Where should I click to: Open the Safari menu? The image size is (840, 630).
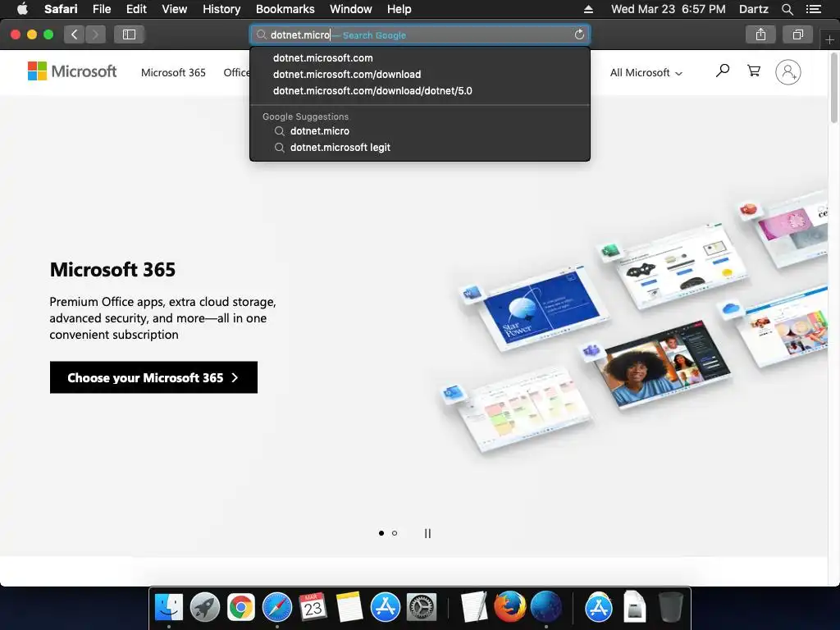pyautogui.click(x=61, y=9)
